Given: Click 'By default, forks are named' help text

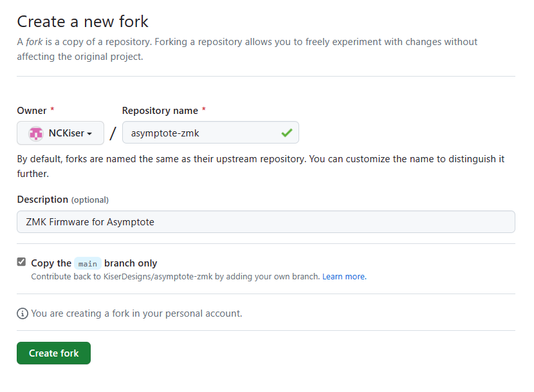Looking at the screenshot, I should pos(261,166).
